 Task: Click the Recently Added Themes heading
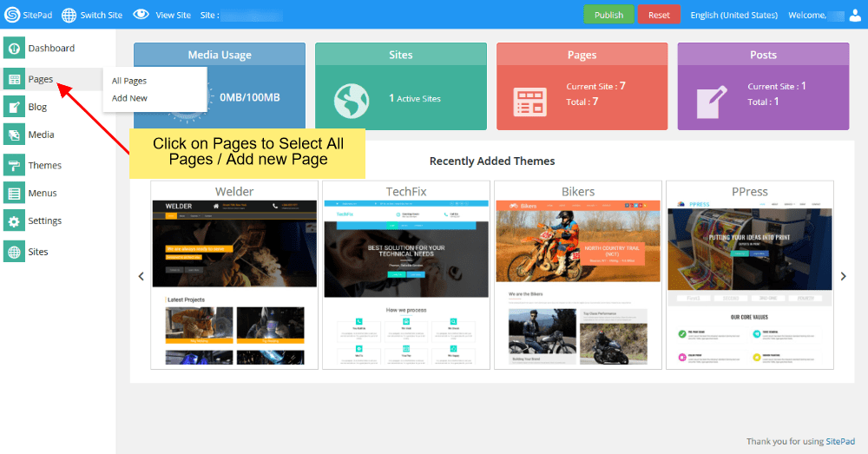click(x=492, y=161)
